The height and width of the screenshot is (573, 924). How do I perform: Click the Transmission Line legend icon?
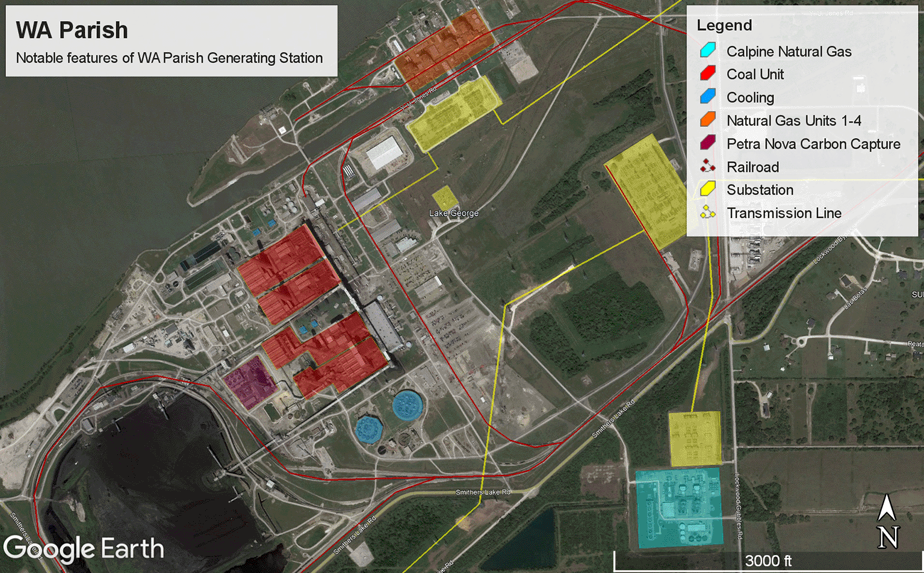tap(707, 213)
